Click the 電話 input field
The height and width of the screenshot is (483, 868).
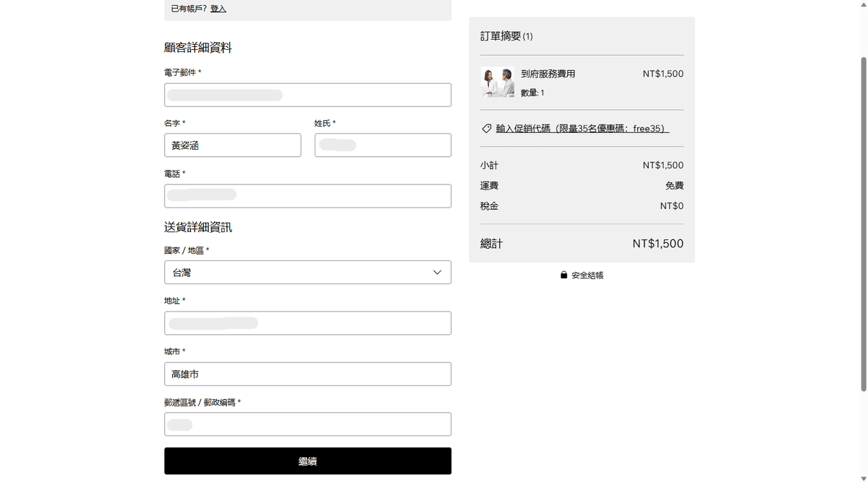(x=307, y=196)
